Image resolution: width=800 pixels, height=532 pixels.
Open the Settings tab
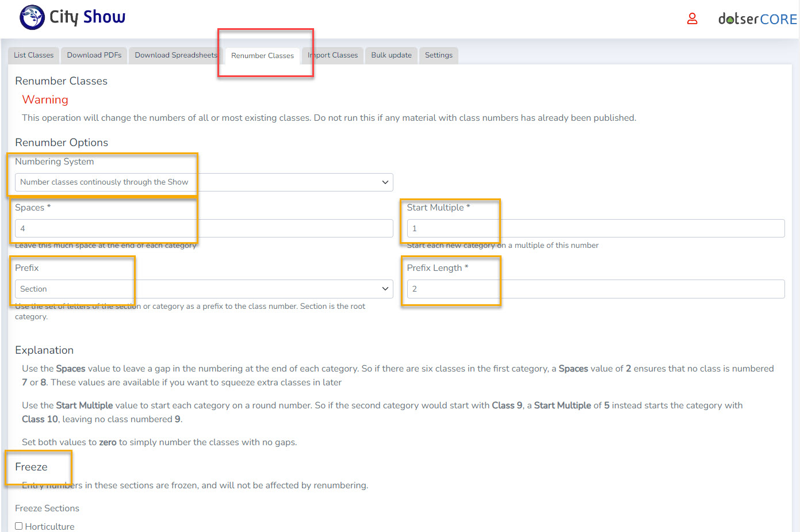(x=438, y=55)
